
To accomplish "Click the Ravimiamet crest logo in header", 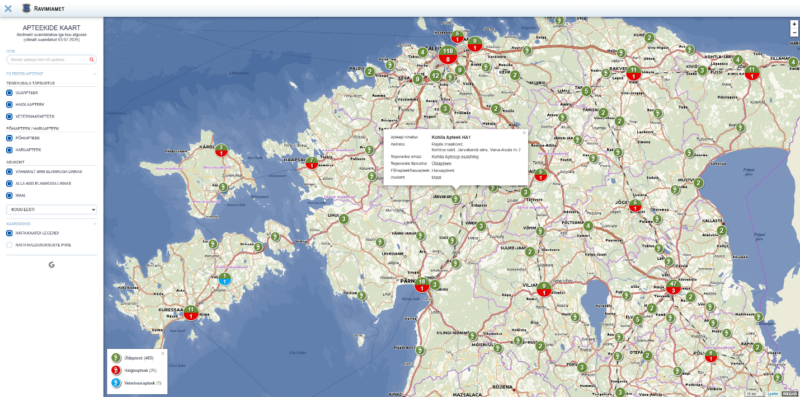I will (x=26, y=8).
